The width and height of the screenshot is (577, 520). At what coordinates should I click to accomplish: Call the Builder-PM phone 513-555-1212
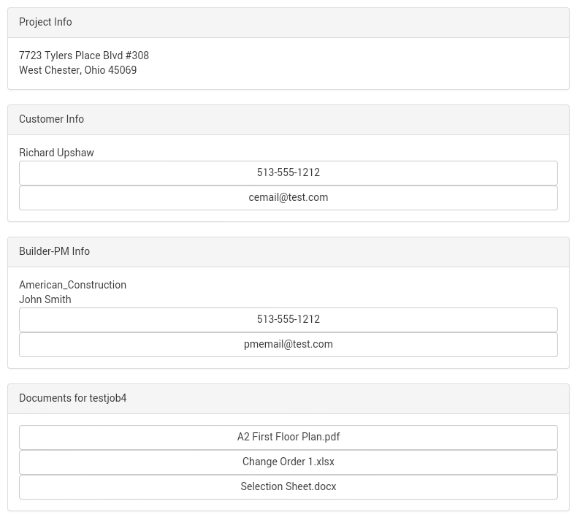pyautogui.click(x=288, y=320)
